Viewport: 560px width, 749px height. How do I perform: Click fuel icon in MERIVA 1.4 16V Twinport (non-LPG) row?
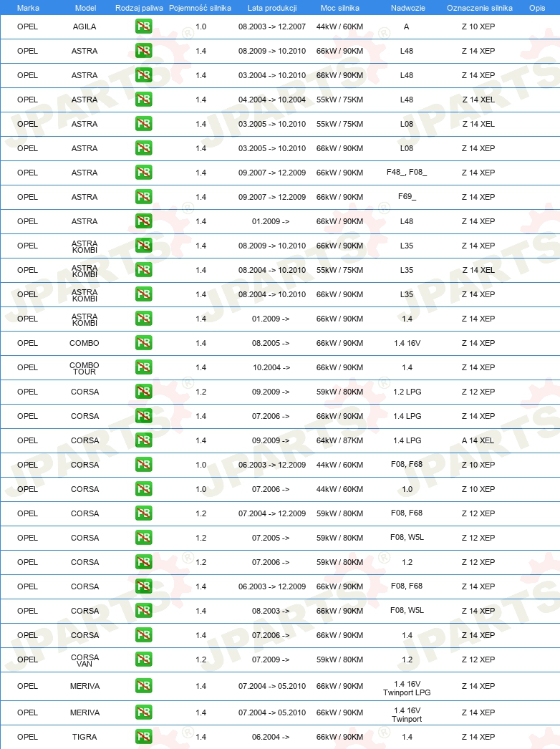[144, 712]
